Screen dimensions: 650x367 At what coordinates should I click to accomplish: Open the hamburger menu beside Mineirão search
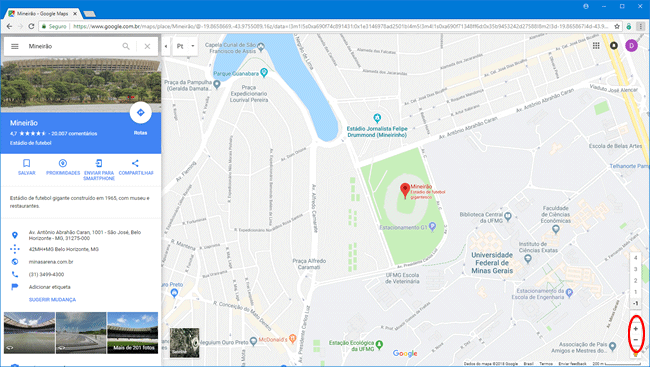[x=15, y=46]
